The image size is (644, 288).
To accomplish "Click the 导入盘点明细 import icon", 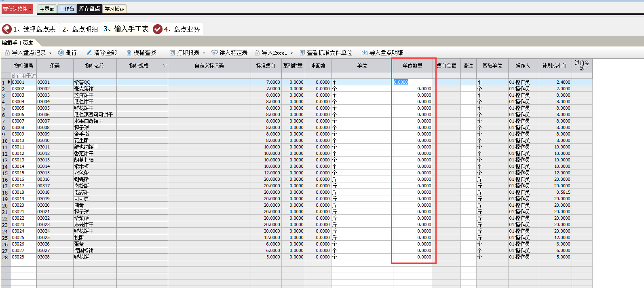I will point(364,53).
